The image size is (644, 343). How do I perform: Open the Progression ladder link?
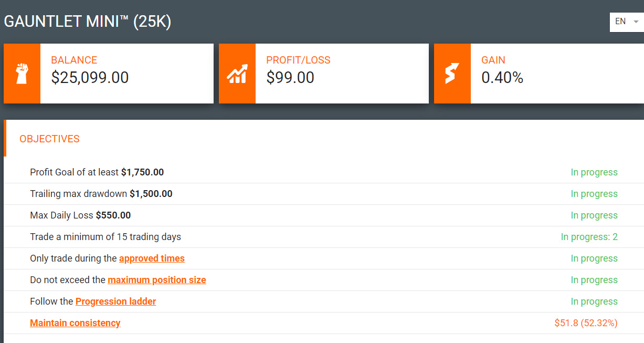pyautogui.click(x=116, y=302)
